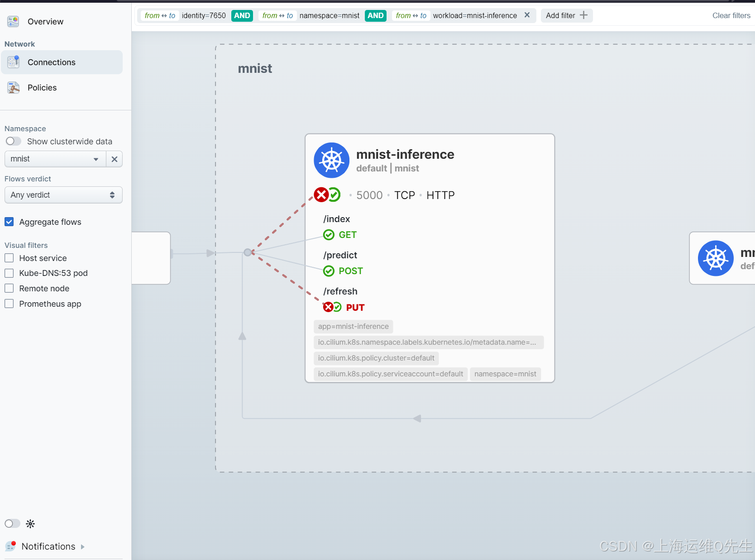This screenshot has width=755, height=560.
Task: Open Policies menu item
Action: click(42, 87)
